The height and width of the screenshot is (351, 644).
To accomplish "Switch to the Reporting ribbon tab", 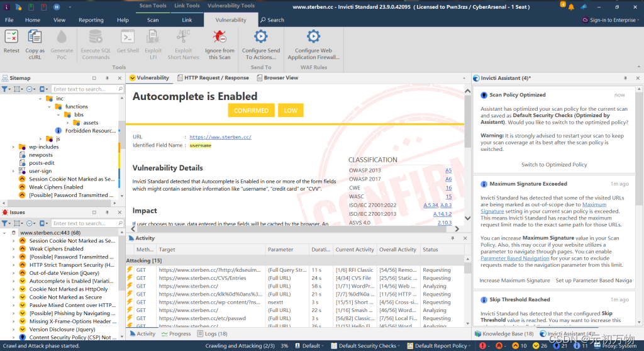I will 91,19.
